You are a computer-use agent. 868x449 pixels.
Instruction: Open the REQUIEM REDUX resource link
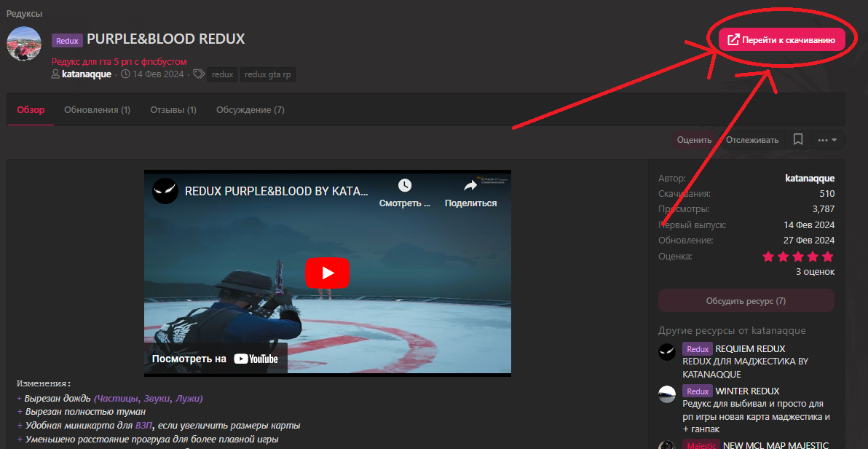pos(750,349)
